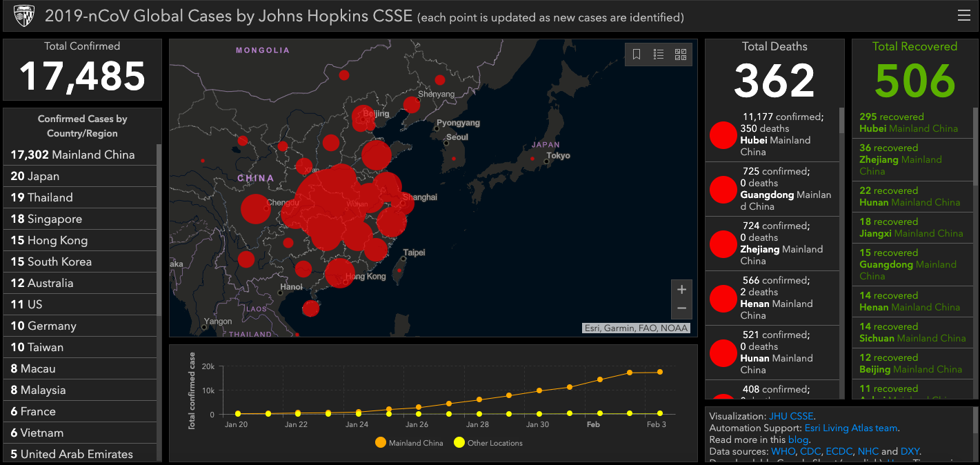Toggle Mainland China series in chart legend
This screenshot has height=465, width=980.
[410, 443]
